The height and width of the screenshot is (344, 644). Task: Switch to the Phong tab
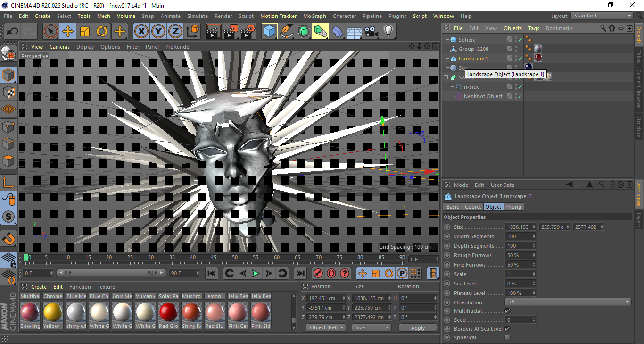pos(513,207)
